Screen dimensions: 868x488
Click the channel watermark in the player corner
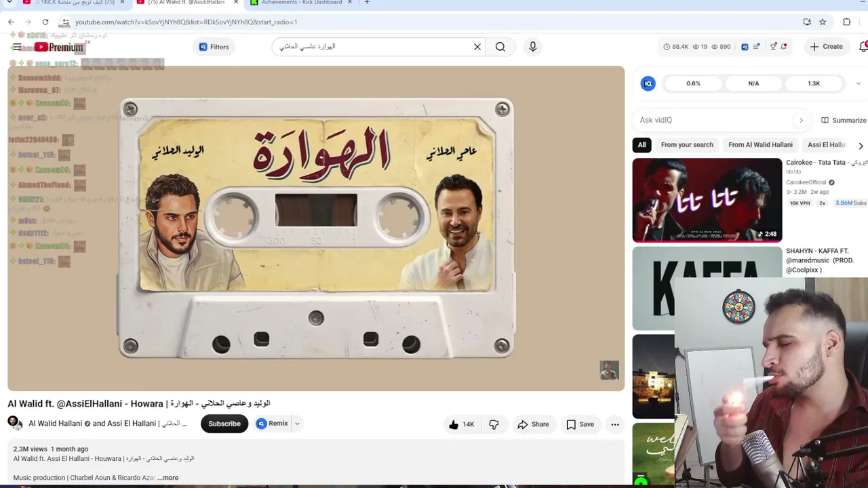pos(609,370)
